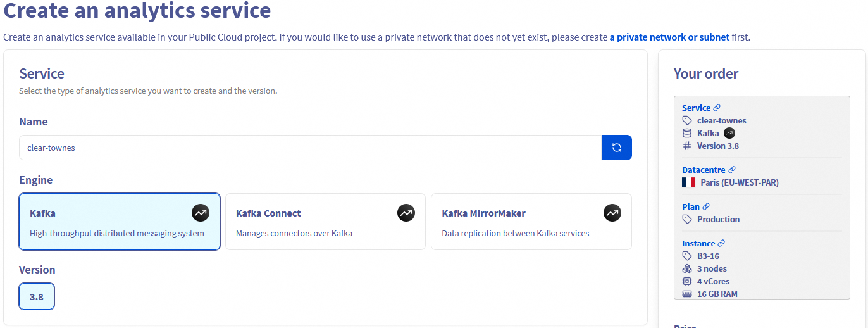Click the link icon beside Instance
Viewport: 868px width, 328px height.
[x=721, y=243]
